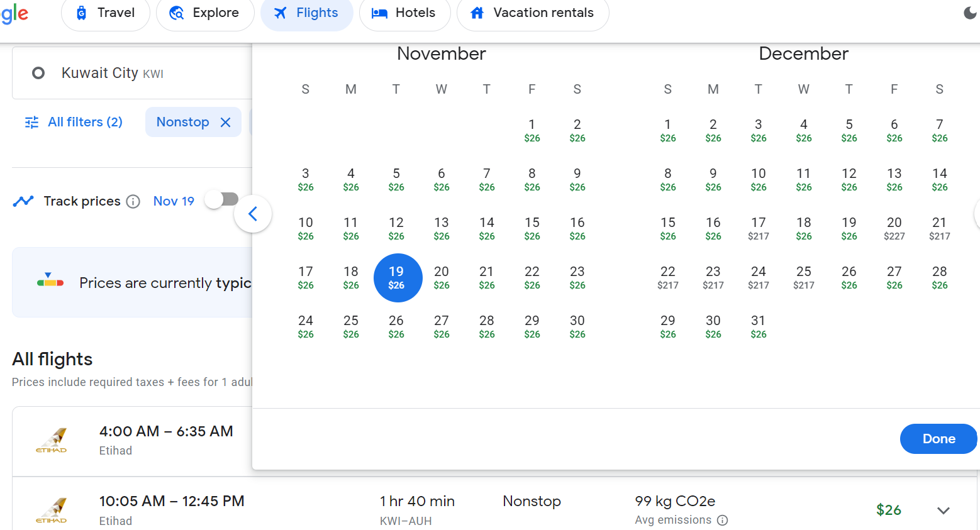Open the Explore tab
This screenshot has width=980, height=530.
click(205, 13)
